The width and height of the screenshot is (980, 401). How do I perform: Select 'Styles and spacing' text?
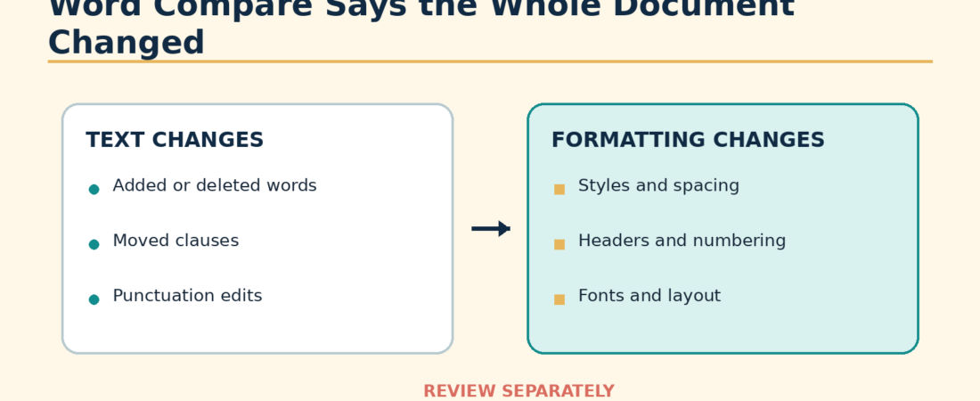[x=658, y=186]
